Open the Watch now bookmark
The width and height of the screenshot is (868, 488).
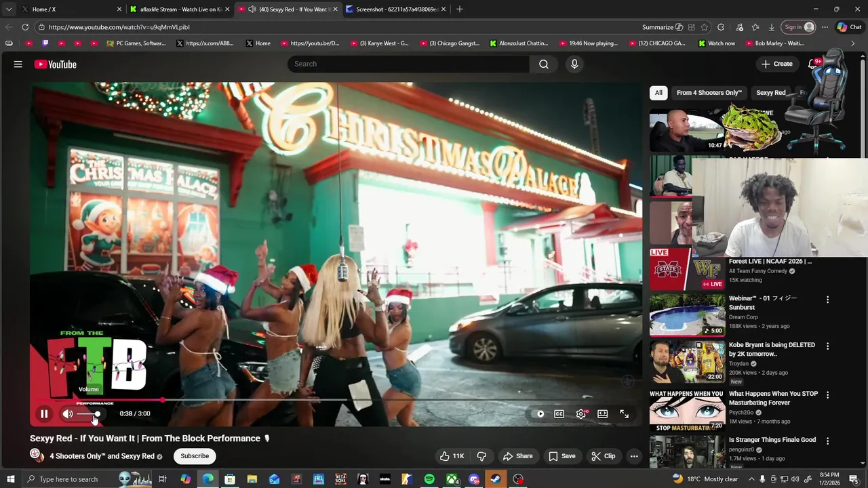point(716,43)
